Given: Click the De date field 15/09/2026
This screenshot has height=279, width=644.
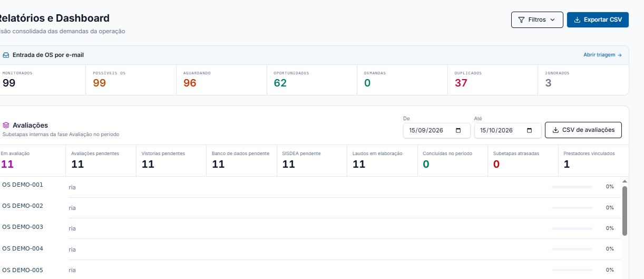Looking at the screenshot, I should coord(436,130).
